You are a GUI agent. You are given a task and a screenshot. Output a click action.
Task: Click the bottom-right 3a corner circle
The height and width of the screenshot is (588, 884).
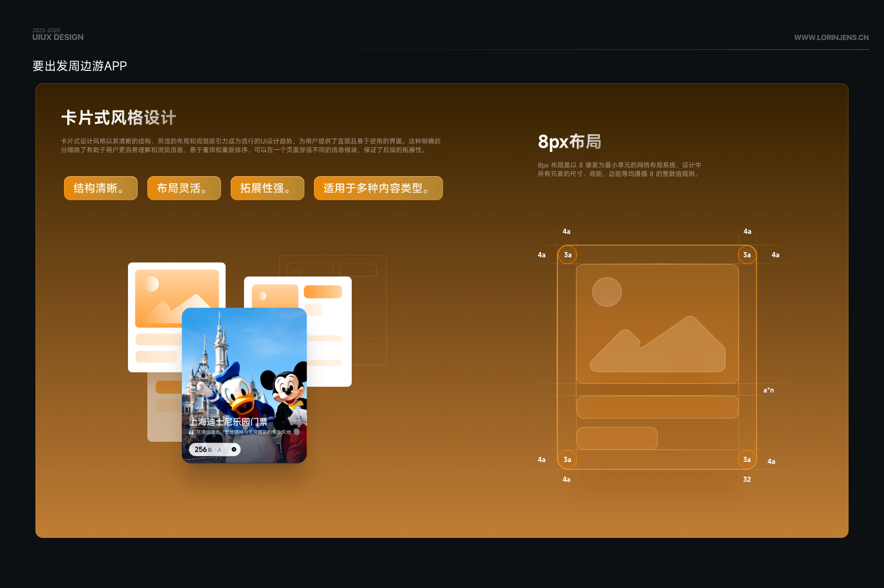click(x=747, y=460)
